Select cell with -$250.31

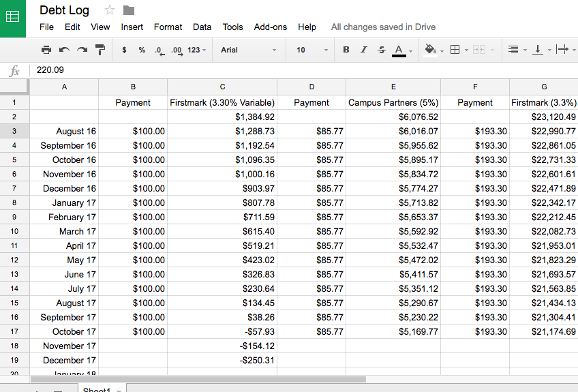pos(222,360)
